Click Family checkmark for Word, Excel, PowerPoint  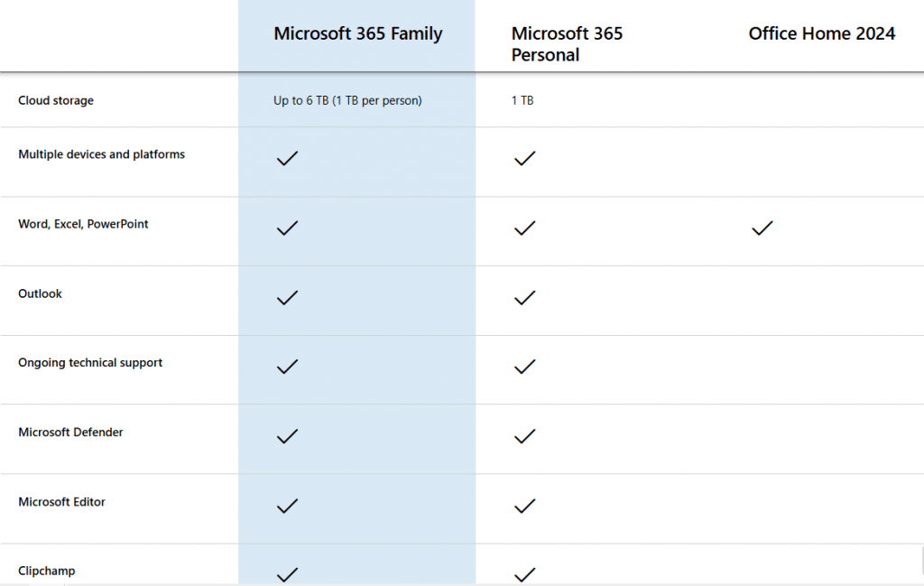click(287, 228)
